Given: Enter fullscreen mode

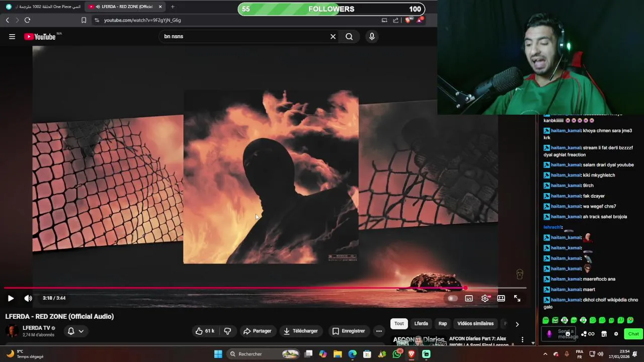Looking at the screenshot, I should pos(517,298).
